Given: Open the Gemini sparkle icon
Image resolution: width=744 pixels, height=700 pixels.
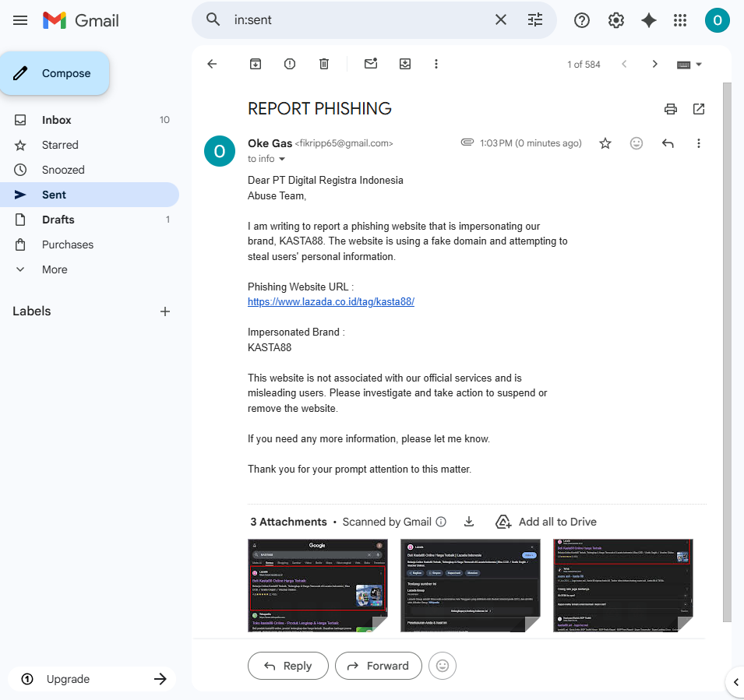Looking at the screenshot, I should tap(649, 20).
